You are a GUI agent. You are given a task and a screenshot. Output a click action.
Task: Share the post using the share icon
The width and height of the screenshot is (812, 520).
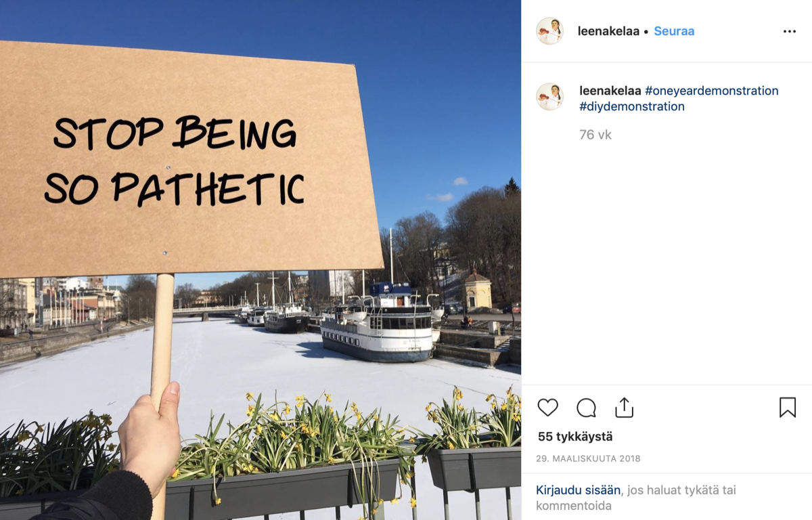tap(624, 407)
